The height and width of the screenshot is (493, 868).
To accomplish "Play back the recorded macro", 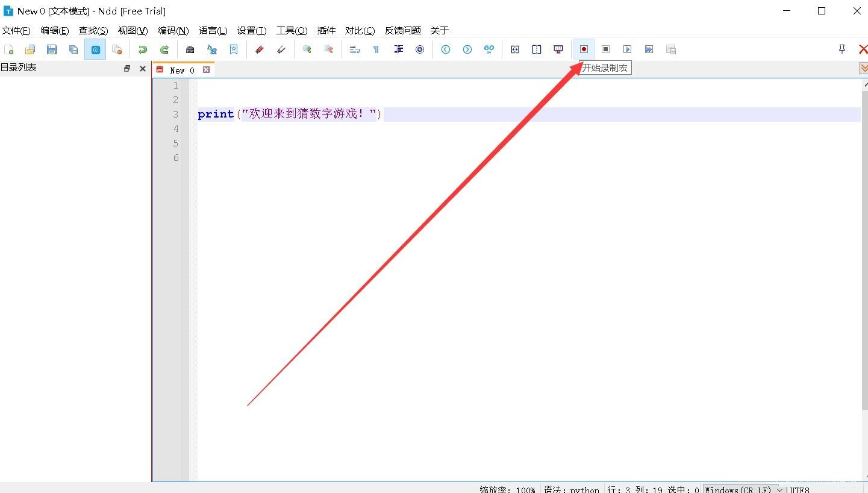I will pos(628,49).
